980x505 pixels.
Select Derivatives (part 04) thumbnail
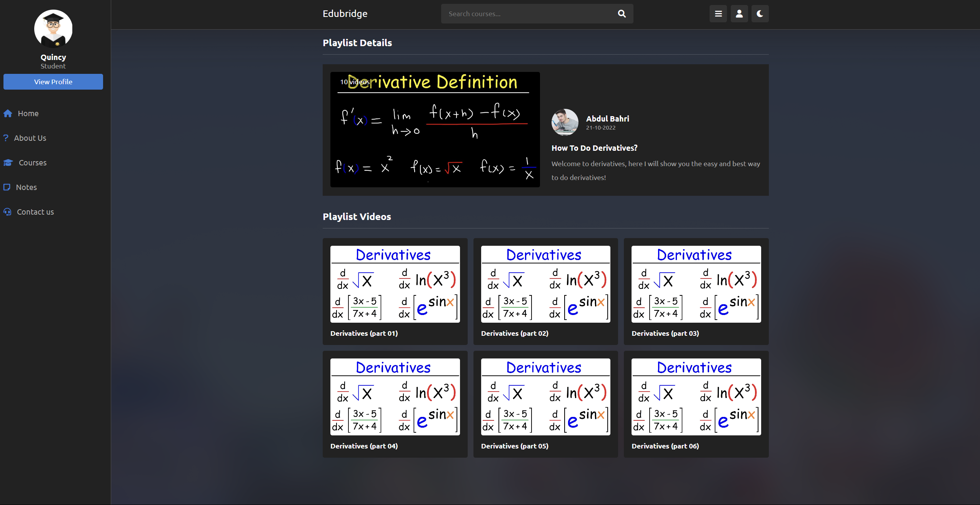[x=395, y=397]
